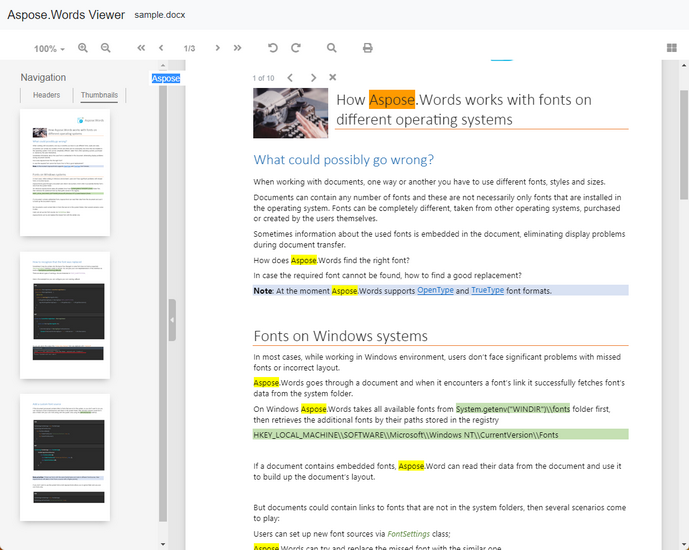This screenshot has width=689, height=550.
Task: Toggle the grid view icon
Action: pyautogui.click(x=671, y=48)
